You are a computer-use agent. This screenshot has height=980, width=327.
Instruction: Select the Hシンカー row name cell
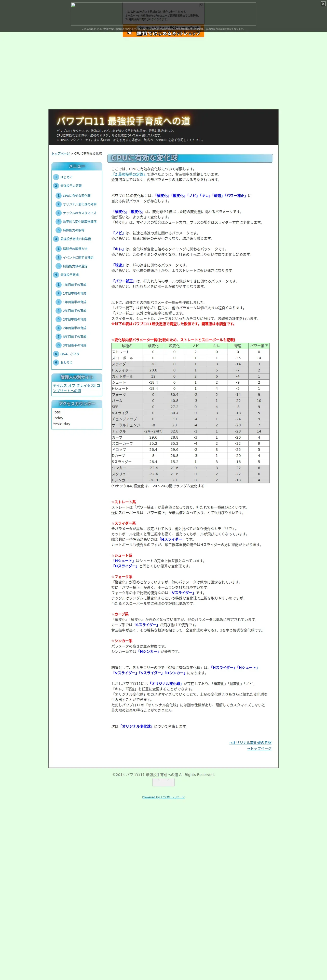click(x=127, y=480)
